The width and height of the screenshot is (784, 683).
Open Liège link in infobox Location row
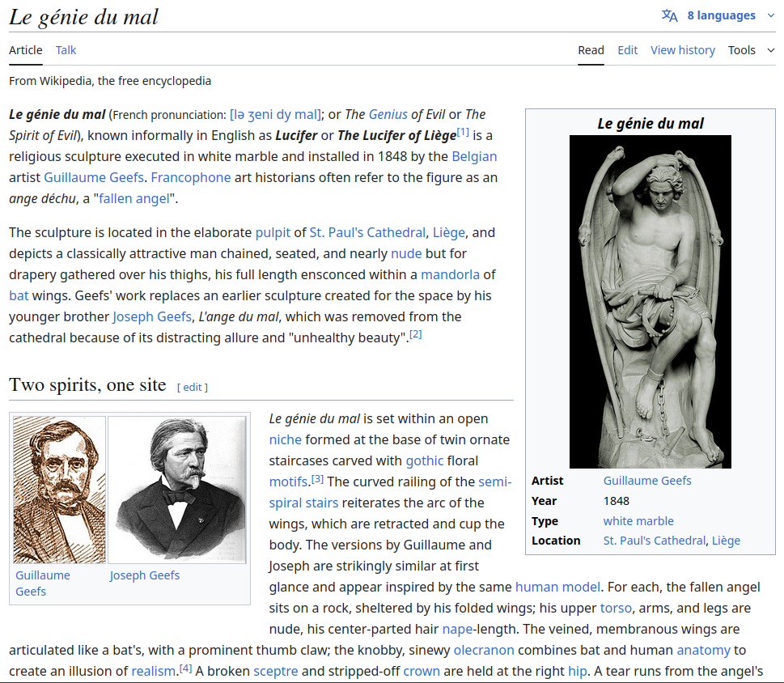click(x=726, y=541)
